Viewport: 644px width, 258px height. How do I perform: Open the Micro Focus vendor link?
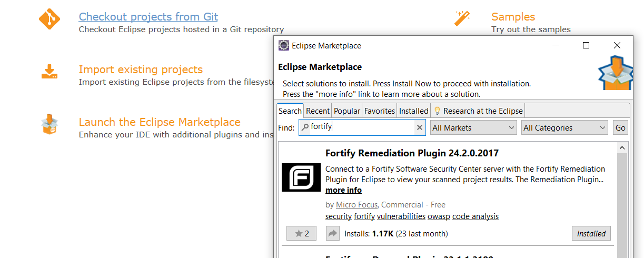[356, 205]
